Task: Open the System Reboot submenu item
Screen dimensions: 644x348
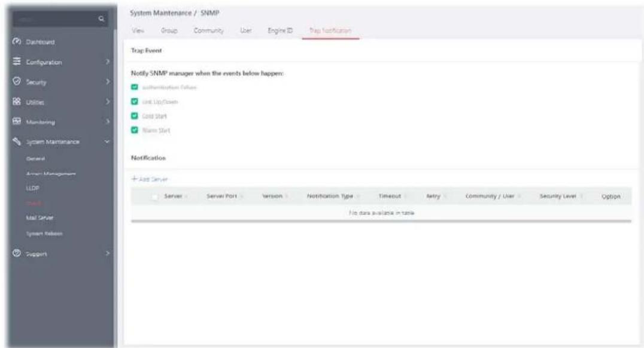Action: coord(44,234)
